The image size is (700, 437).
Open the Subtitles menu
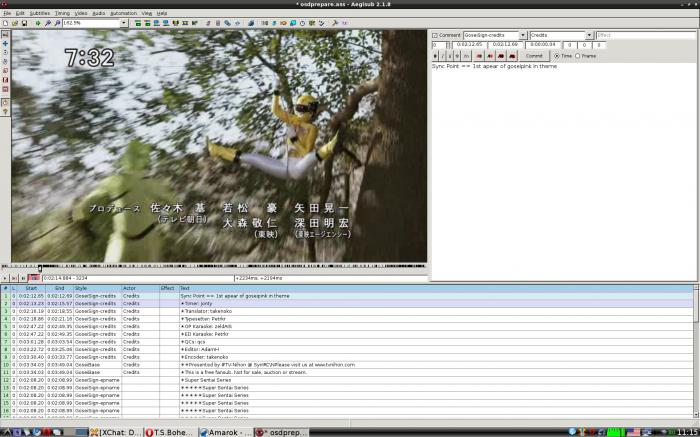coord(39,13)
